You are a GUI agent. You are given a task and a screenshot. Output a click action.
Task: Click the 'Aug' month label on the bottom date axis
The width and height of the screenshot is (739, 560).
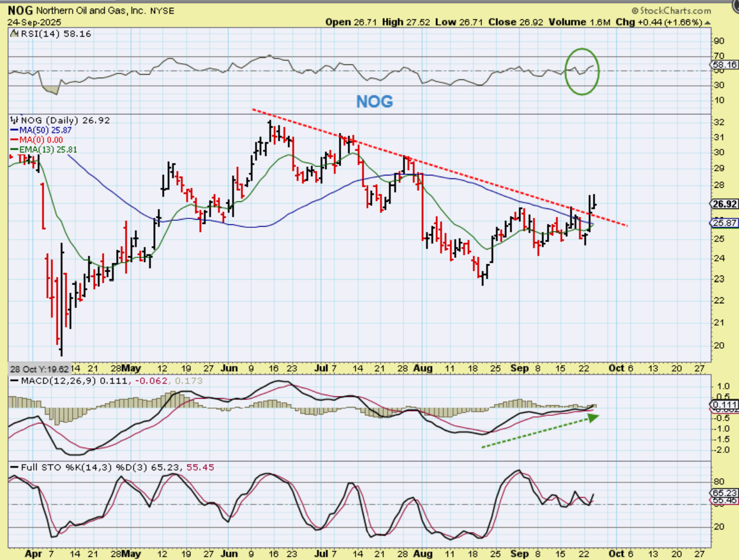pos(423,554)
